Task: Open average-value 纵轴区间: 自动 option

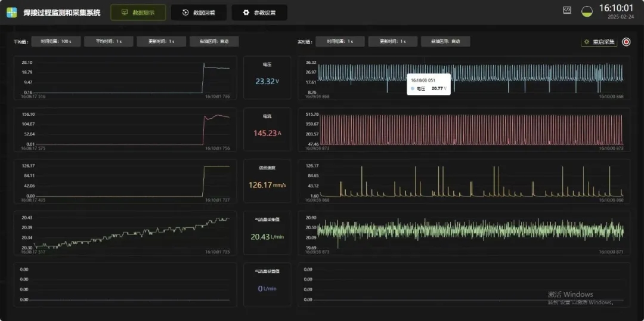Action: [x=214, y=41]
